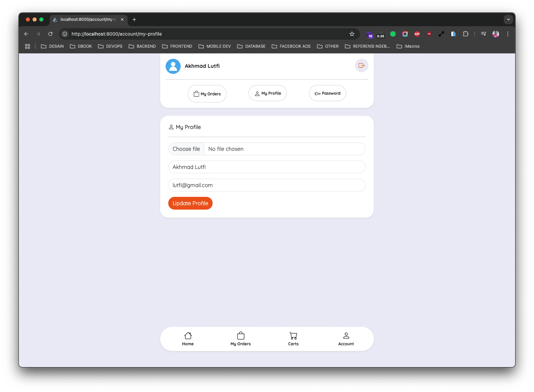Reload the page with refresh icon

point(50,34)
